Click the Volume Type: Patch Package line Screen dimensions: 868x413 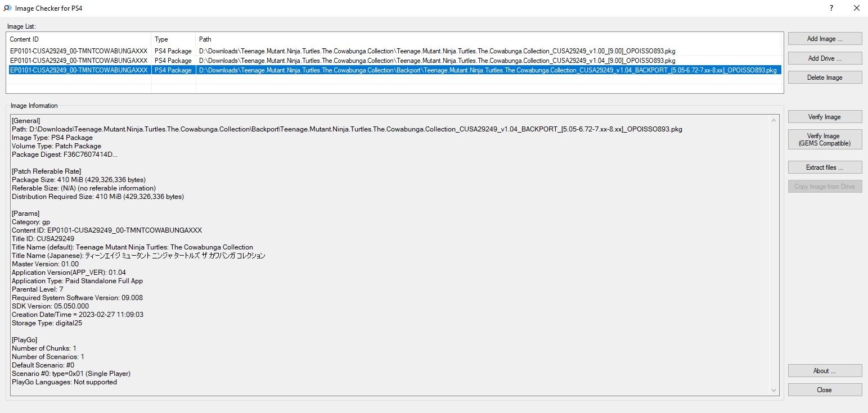click(x=57, y=146)
